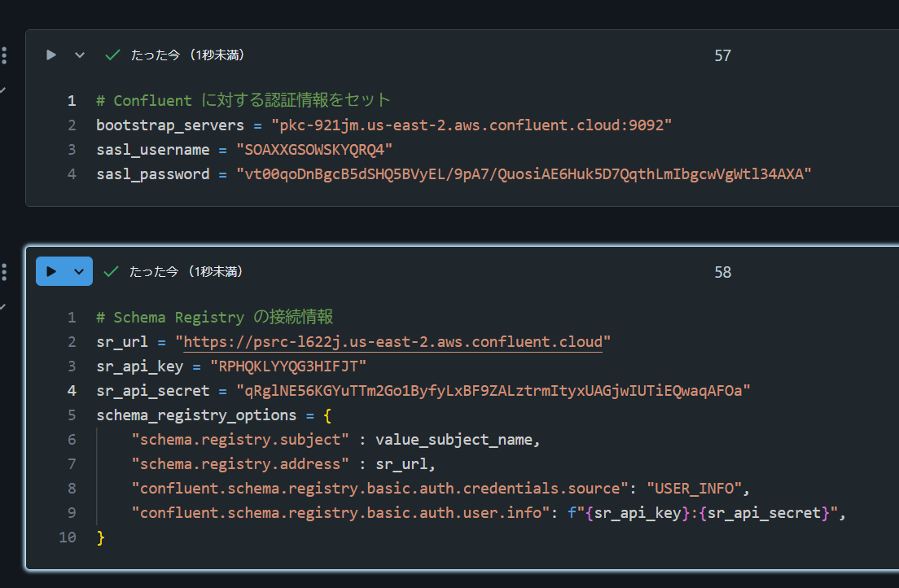Image resolution: width=899 pixels, height=588 pixels.
Task: Click the sr_api_secret variable on line 4
Action: pyautogui.click(x=152, y=391)
